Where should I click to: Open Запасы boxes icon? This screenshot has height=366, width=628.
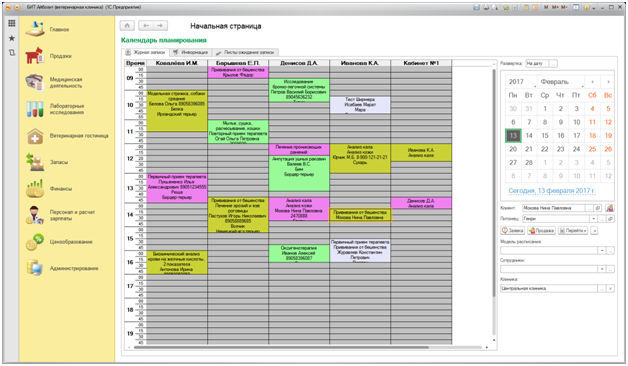(35, 162)
